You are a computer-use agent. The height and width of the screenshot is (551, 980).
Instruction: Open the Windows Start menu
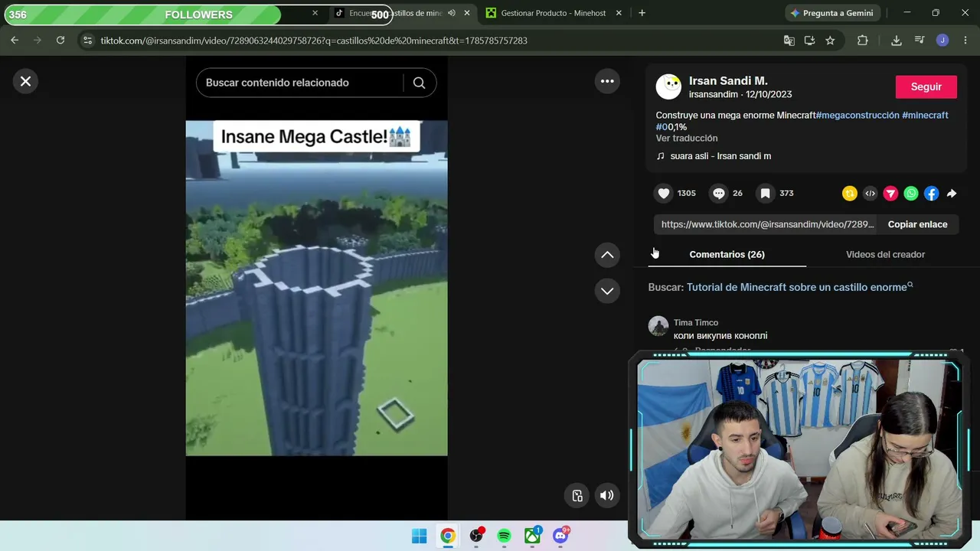pyautogui.click(x=420, y=536)
